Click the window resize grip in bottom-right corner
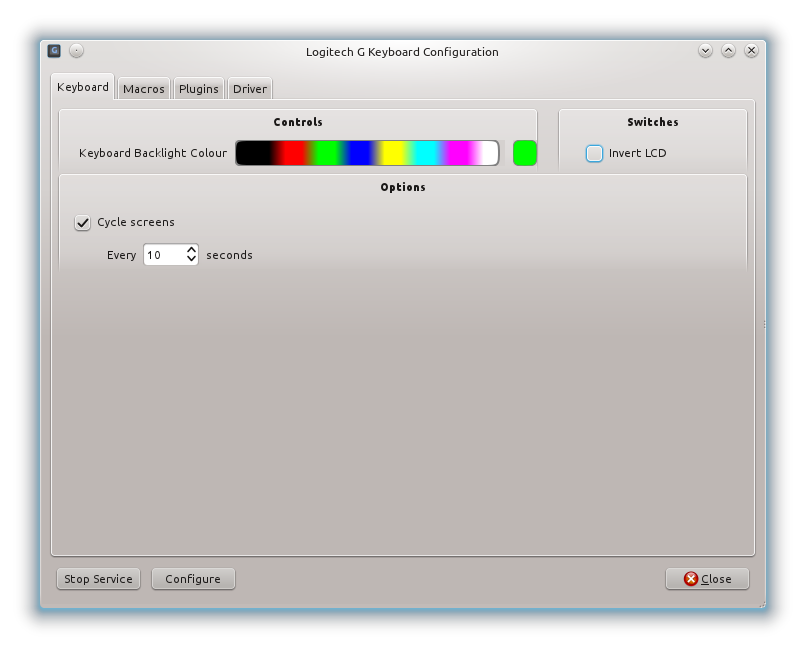Screen dimensions: 806x648 [x=761, y=604]
